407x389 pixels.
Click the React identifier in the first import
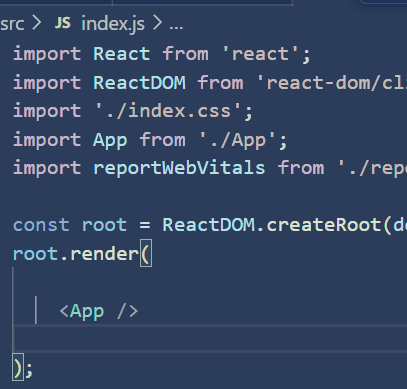click(x=121, y=54)
